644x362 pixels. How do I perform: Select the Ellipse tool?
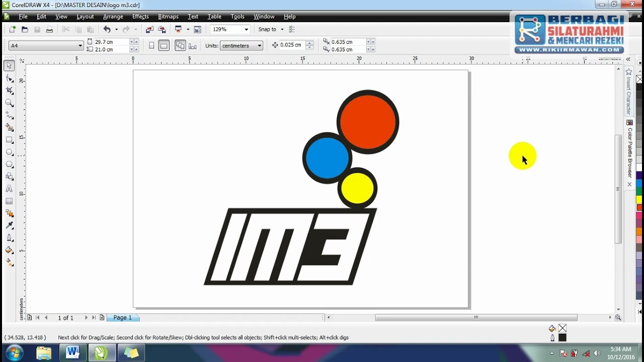click(9, 152)
